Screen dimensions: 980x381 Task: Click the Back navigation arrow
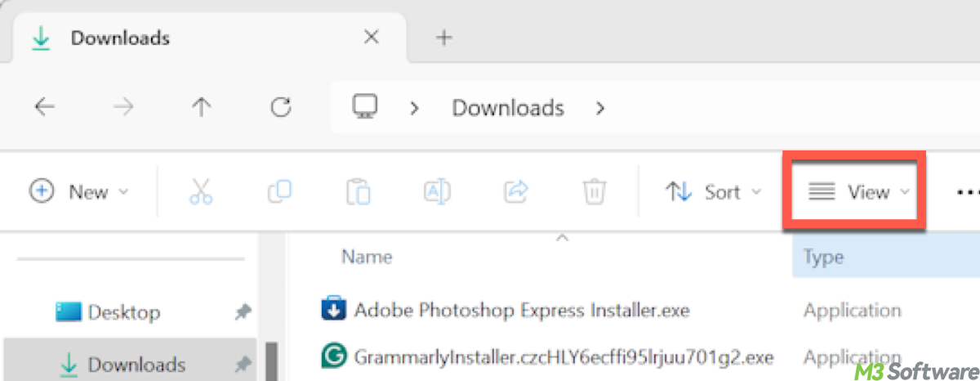tap(45, 107)
